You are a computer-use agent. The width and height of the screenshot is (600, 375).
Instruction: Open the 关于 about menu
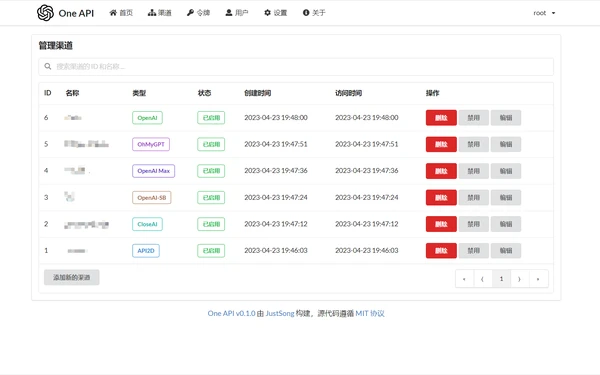tap(314, 13)
